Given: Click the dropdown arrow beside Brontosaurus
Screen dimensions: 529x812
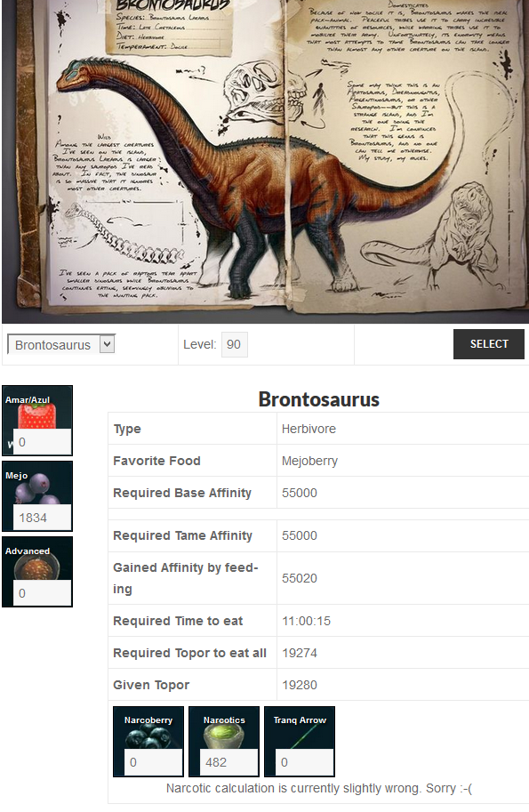Looking at the screenshot, I should pos(108,344).
